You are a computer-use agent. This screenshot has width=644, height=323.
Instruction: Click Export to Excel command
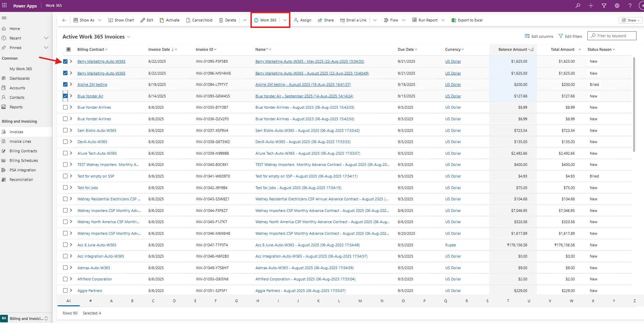[x=467, y=20]
